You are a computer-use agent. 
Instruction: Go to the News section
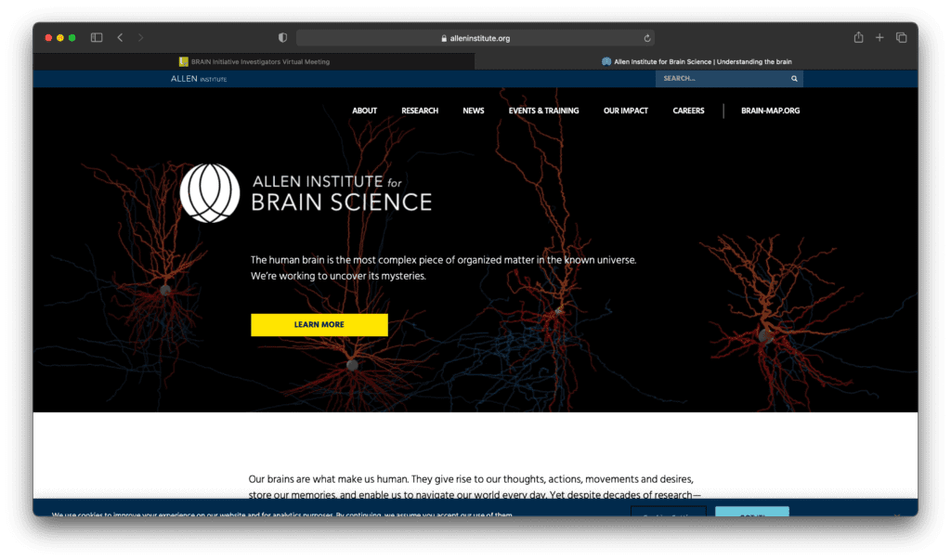click(473, 111)
